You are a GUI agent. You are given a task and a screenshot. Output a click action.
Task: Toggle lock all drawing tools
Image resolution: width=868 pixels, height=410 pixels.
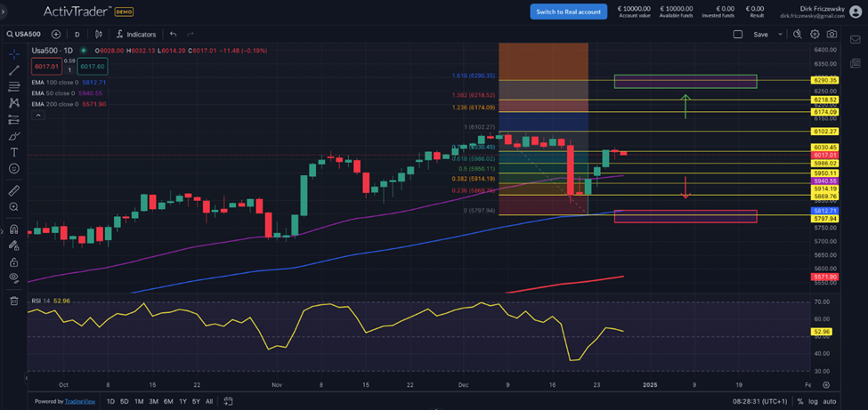(x=13, y=262)
